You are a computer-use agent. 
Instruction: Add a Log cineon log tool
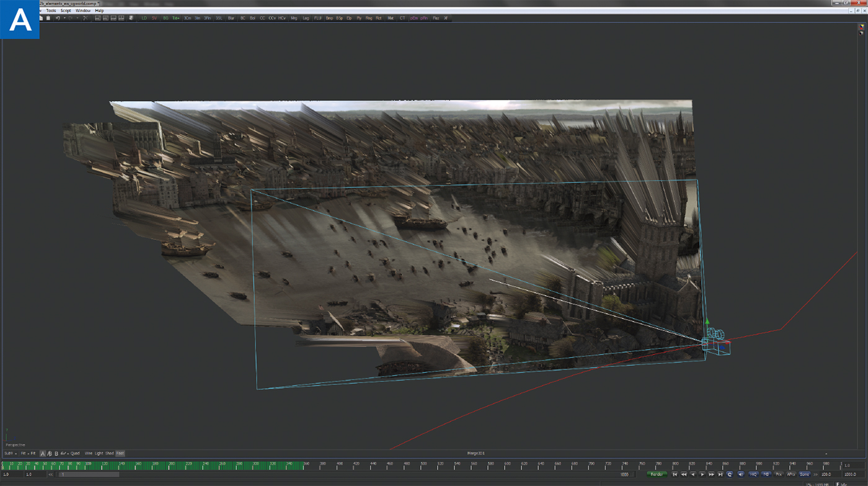click(306, 18)
